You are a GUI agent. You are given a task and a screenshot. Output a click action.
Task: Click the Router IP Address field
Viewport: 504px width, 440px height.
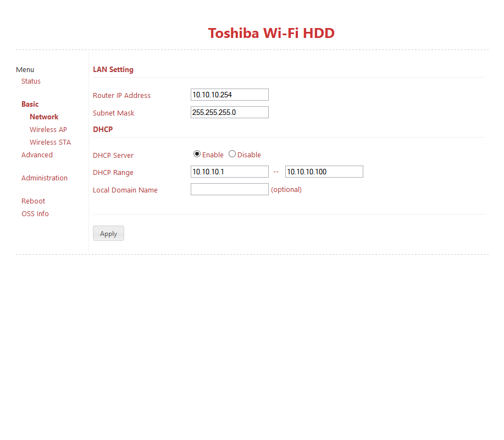click(230, 95)
